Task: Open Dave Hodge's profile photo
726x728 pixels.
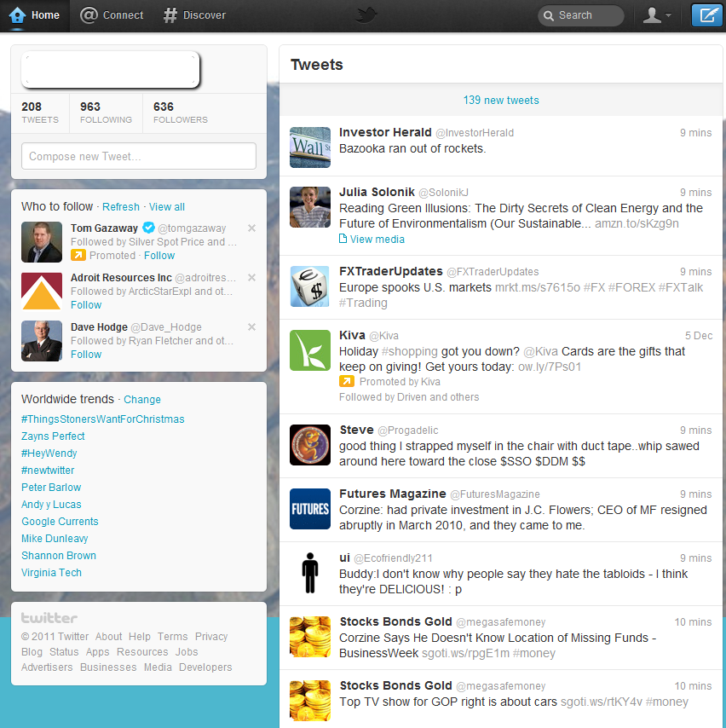Action: pyautogui.click(x=42, y=341)
